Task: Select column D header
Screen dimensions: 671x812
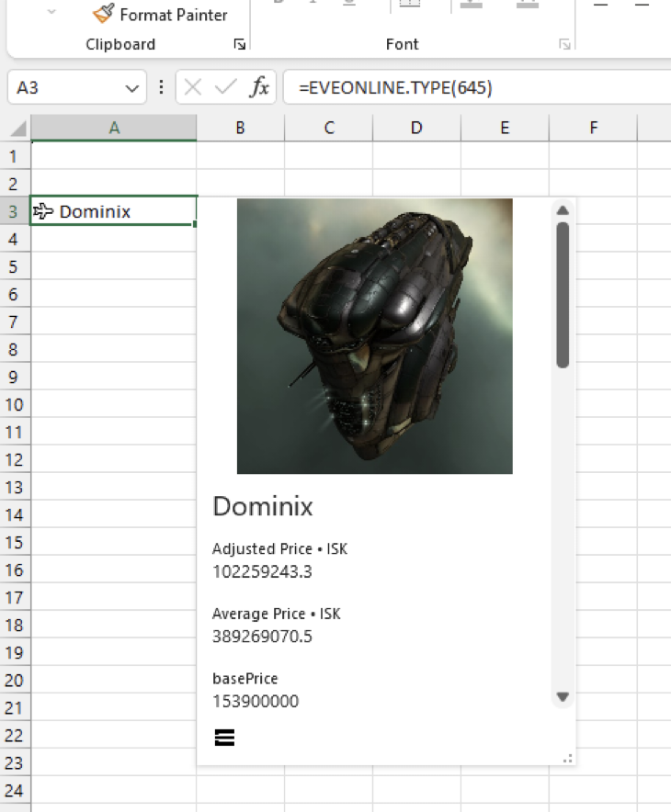Action: point(416,128)
